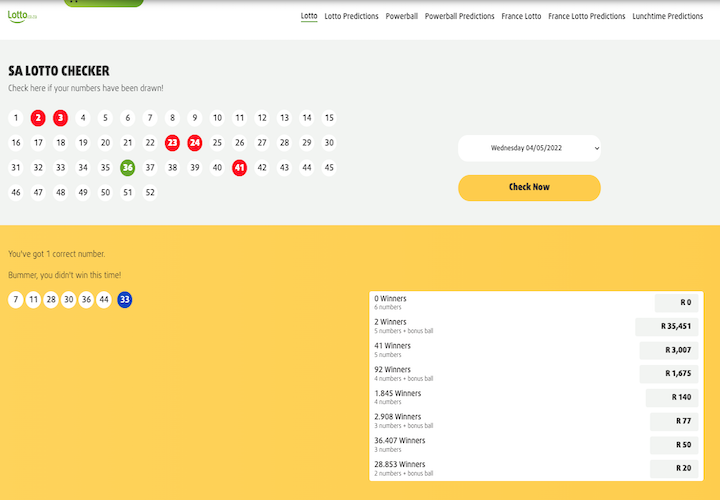Image resolution: width=720 pixels, height=500 pixels.
Task: Click the R 0 jackpot amount
Action: (676, 303)
